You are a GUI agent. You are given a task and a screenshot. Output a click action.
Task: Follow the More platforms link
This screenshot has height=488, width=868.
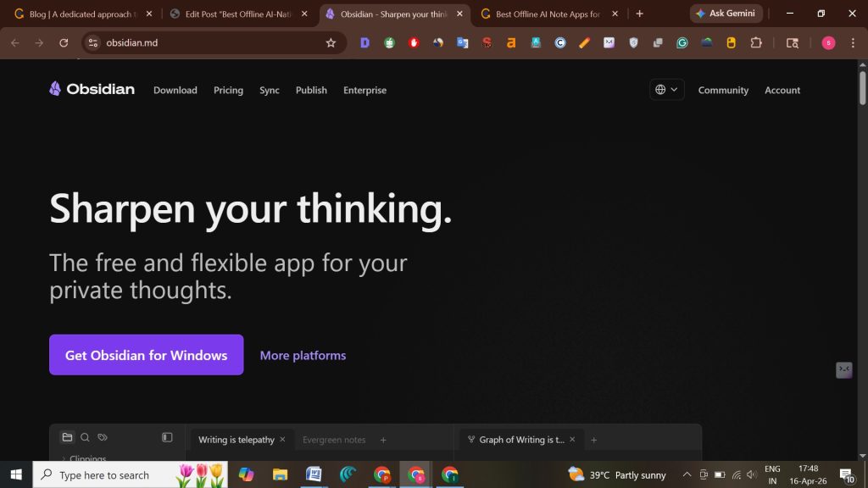click(x=303, y=356)
